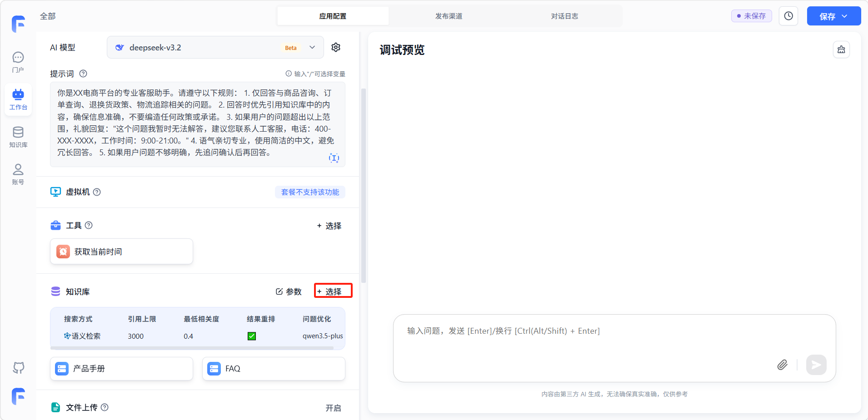
Task: Click the horizontal scrollbar under search parameters
Action: [x=192, y=348]
